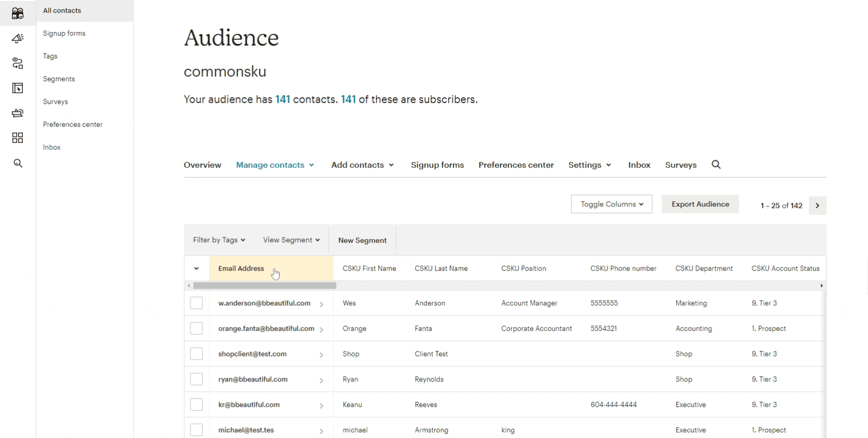The width and height of the screenshot is (868, 438).
Task: Select the shopclient@test.com row checkbox
Action: click(196, 354)
